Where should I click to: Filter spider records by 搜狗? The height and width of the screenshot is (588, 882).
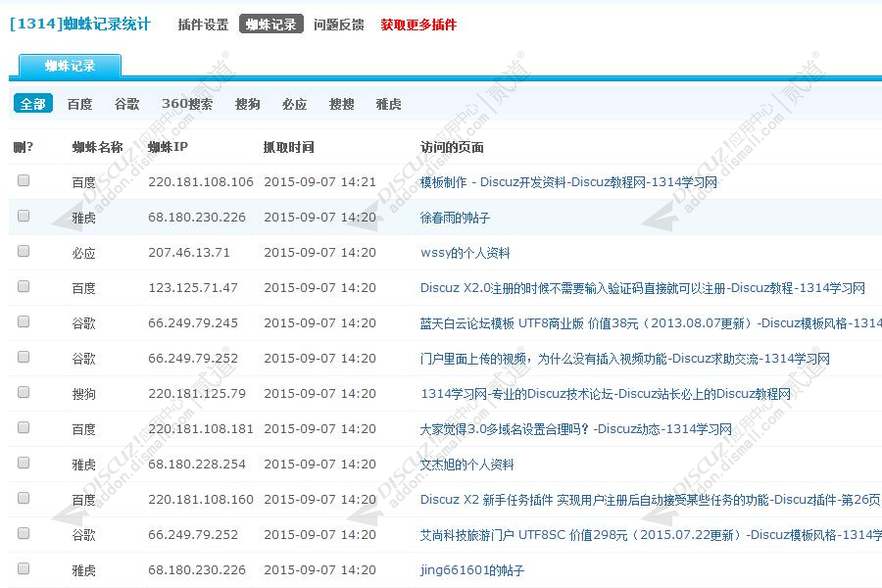pos(248,104)
